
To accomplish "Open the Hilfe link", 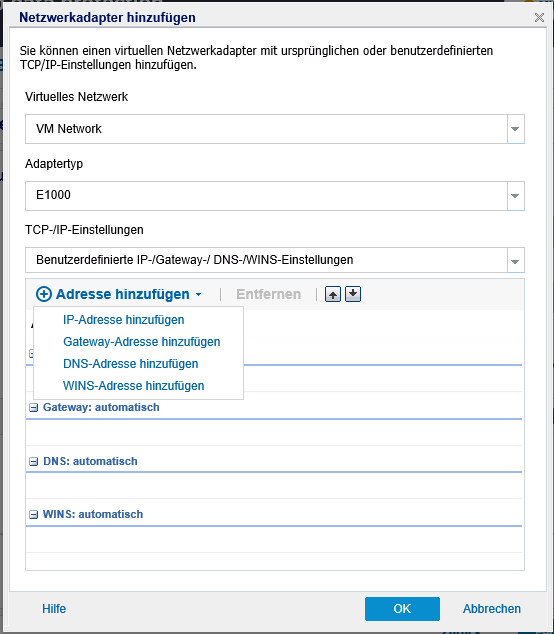I will (x=54, y=609).
